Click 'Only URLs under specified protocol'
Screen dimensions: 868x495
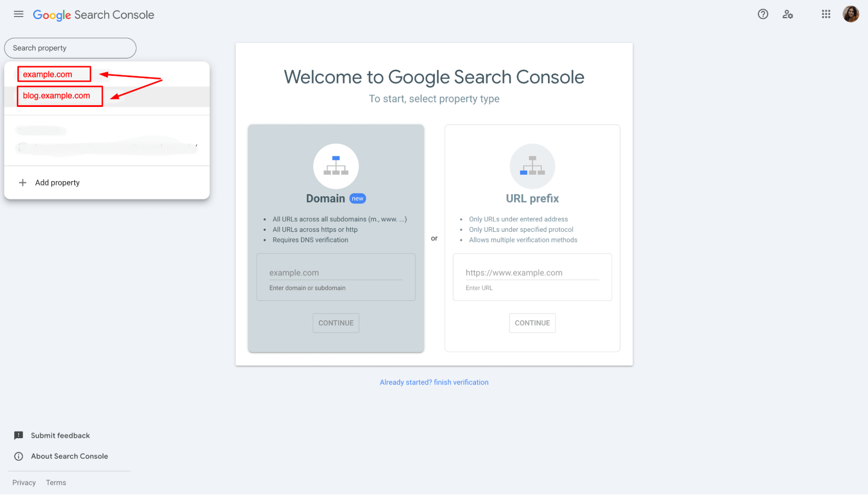pos(521,229)
